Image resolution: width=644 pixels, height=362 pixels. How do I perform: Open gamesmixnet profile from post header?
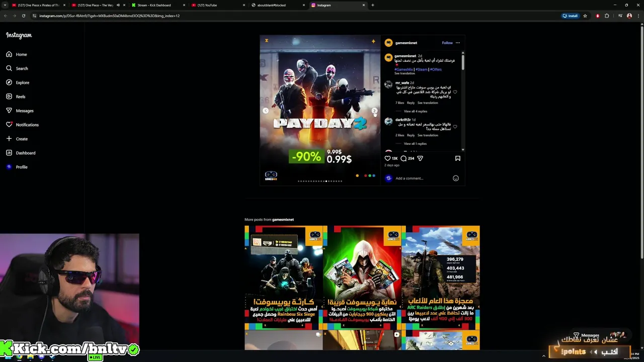[406, 43]
